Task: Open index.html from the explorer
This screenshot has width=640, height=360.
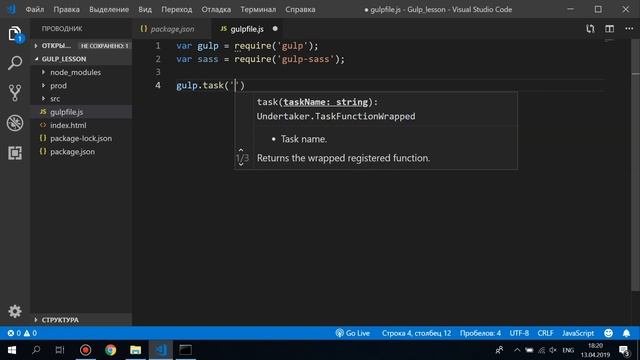Action: pos(82,125)
